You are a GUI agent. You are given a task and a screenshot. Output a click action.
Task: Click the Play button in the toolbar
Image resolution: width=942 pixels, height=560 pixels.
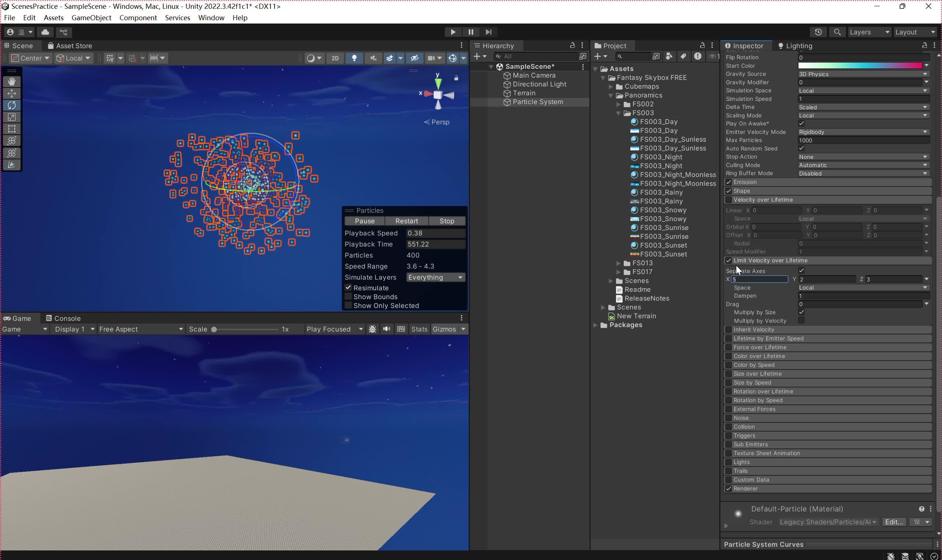453,32
